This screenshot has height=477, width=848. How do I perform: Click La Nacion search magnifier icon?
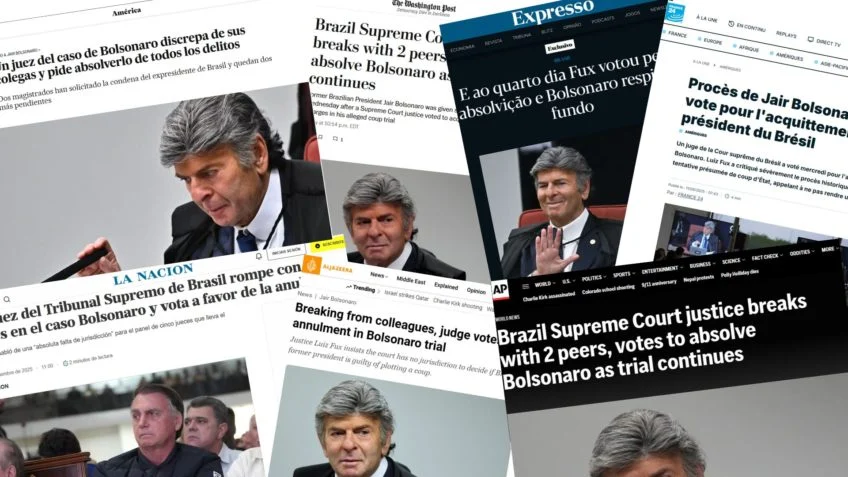click(x=7, y=299)
